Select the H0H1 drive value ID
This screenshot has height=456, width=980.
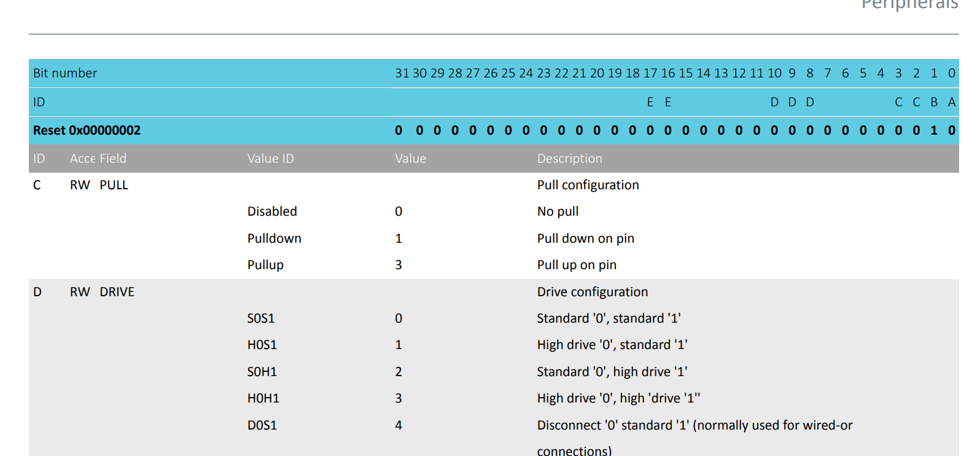[263, 398]
